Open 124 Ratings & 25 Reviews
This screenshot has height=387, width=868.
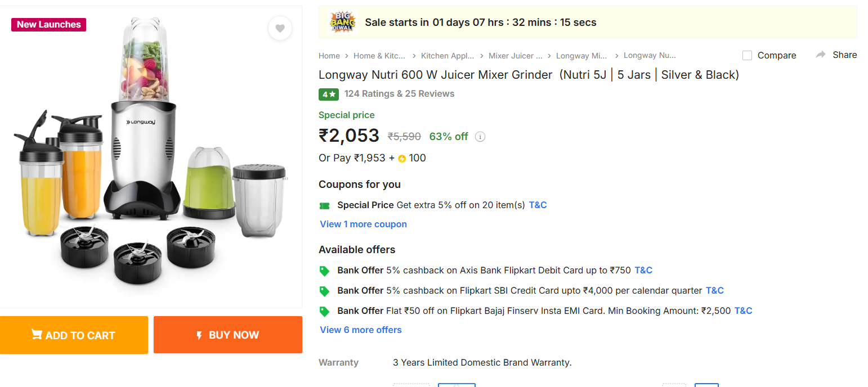click(399, 94)
